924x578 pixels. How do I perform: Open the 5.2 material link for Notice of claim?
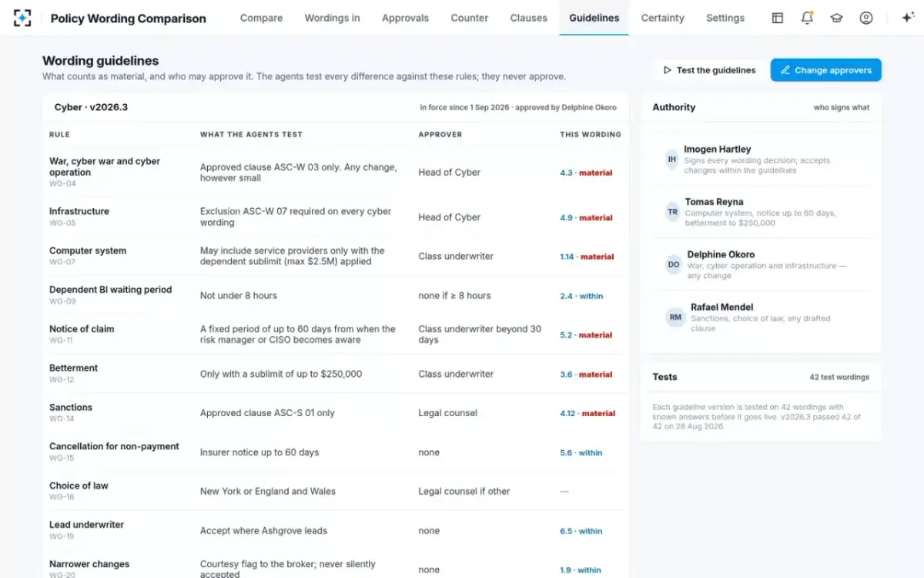(586, 335)
